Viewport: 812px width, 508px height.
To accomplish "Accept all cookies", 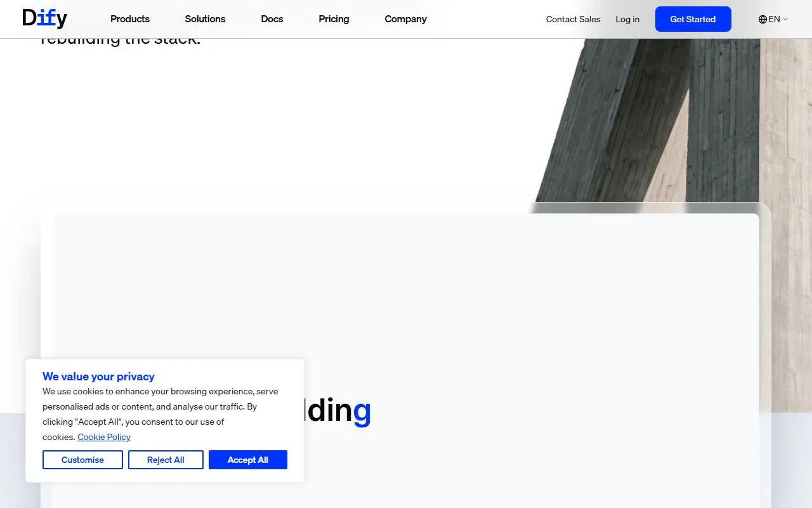I will click(x=248, y=460).
